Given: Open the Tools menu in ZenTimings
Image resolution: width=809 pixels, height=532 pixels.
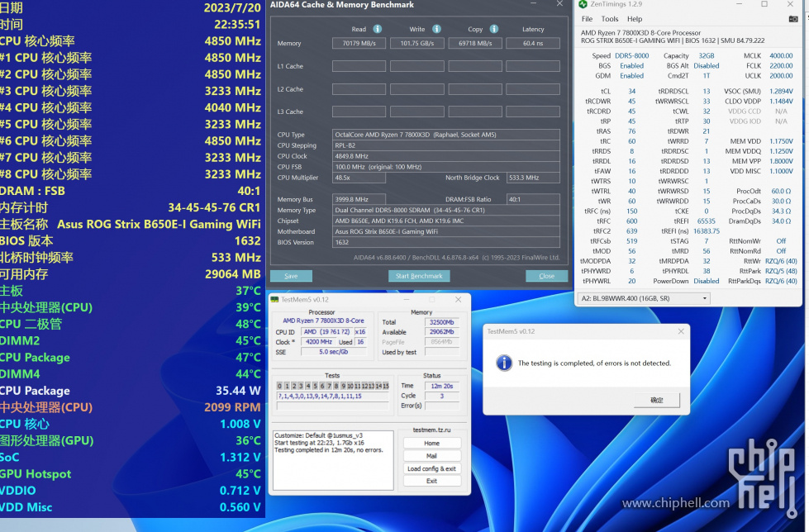Looking at the screenshot, I should click(610, 19).
